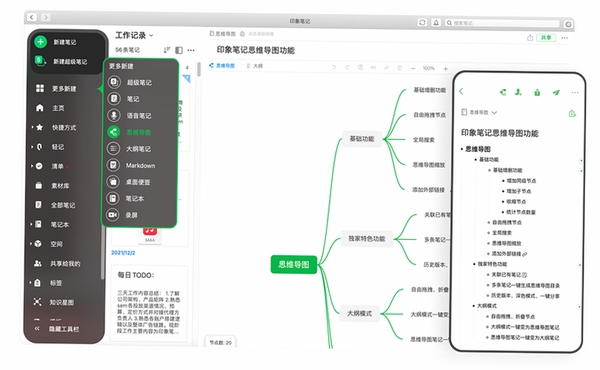600x370 pixels.
Task: Select the central green 思维导图 node
Action: pyautogui.click(x=294, y=264)
